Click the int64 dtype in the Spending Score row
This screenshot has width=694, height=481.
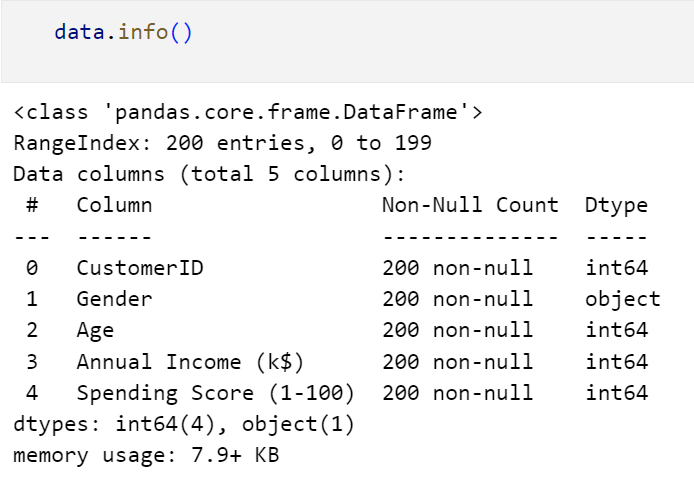616,393
